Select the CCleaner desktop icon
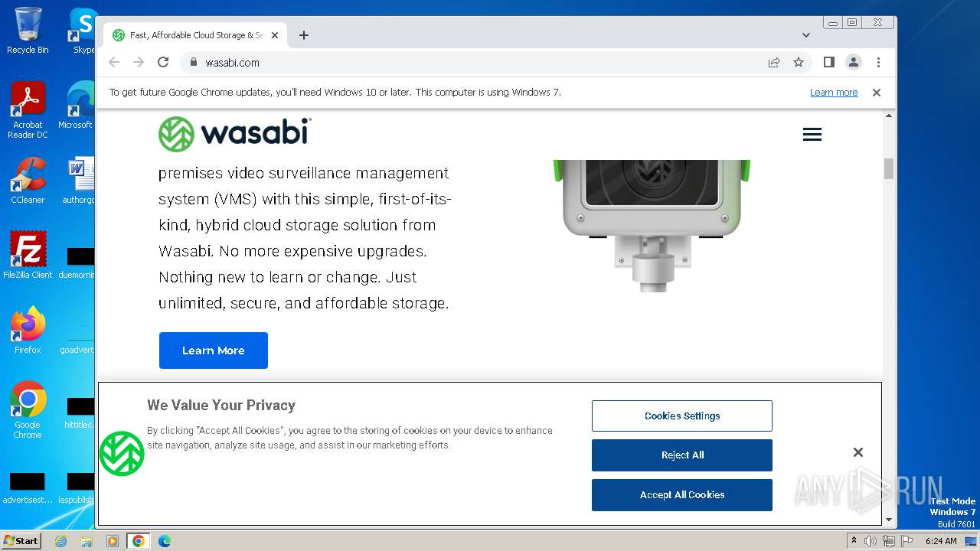 (x=28, y=181)
